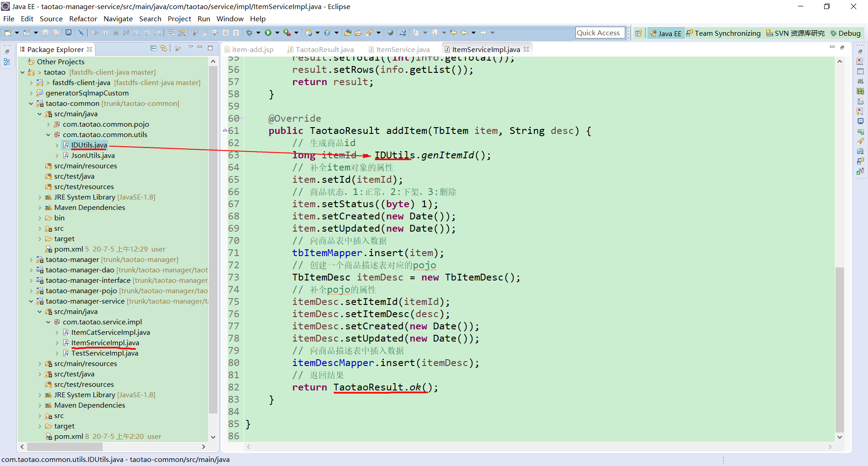The width and height of the screenshot is (868, 466).
Task: Switch to the item-add.jsp tab
Action: tap(249, 49)
